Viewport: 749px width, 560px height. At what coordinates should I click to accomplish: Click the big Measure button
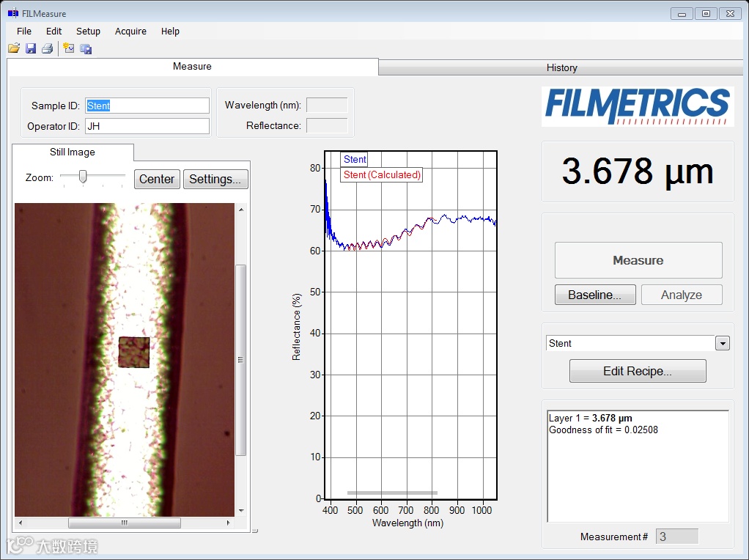pos(638,260)
